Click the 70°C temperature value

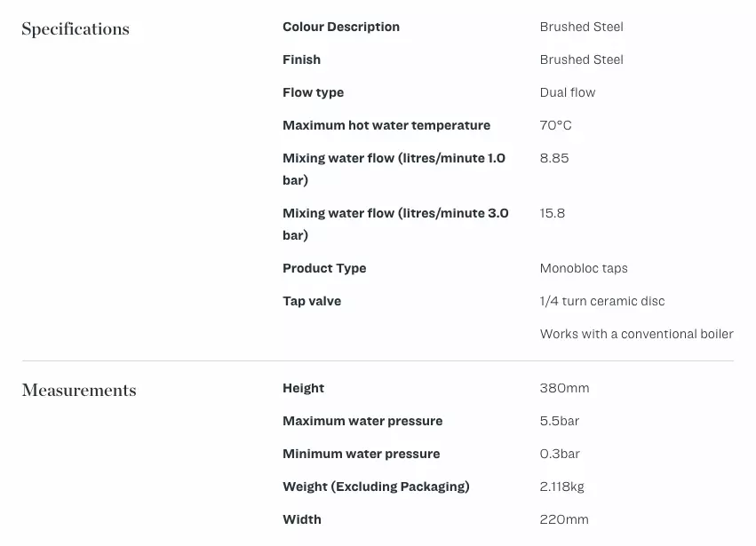coord(556,125)
